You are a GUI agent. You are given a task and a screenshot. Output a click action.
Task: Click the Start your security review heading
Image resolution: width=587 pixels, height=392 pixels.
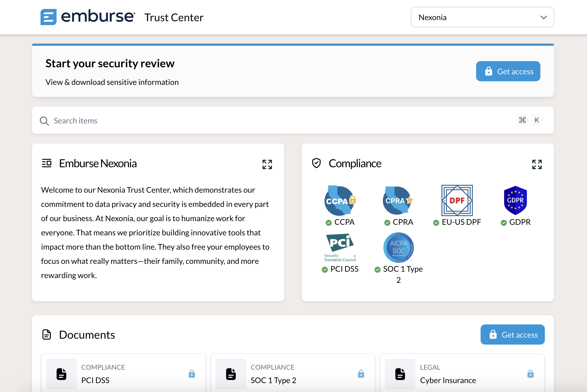tap(110, 63)
